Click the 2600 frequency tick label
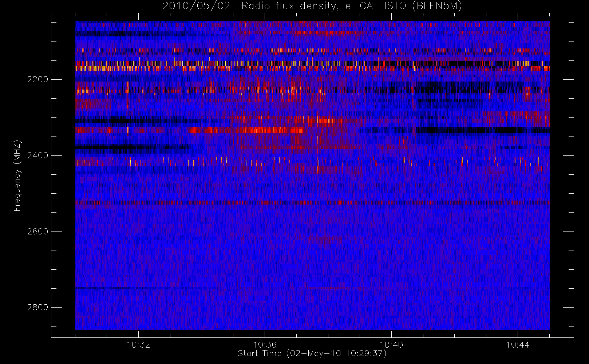The image size is (589, 364). (x=37, y=232)
